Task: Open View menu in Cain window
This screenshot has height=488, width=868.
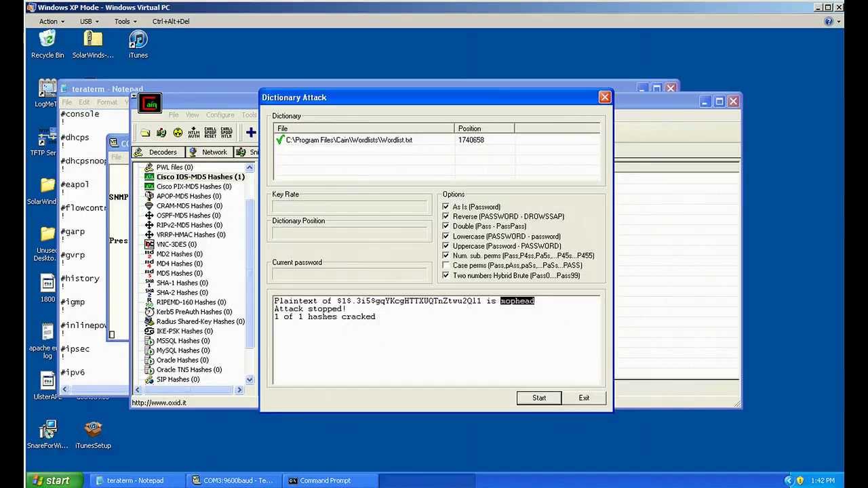Action: click(192, 115)
